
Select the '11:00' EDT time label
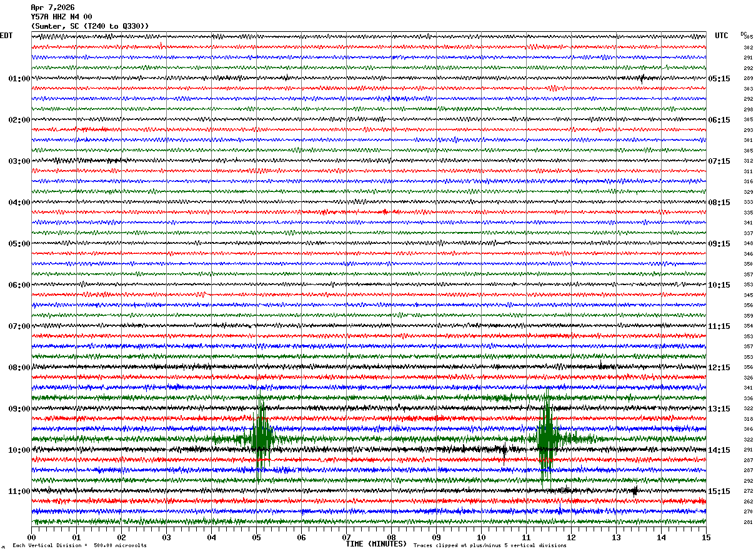[19, 491]
